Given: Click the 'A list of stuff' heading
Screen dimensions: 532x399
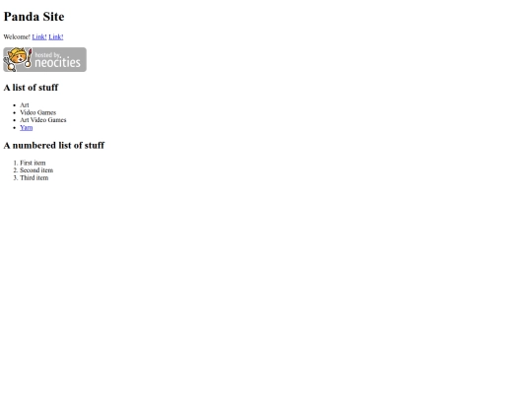Looking at the screenshot, I should [31, 88].
